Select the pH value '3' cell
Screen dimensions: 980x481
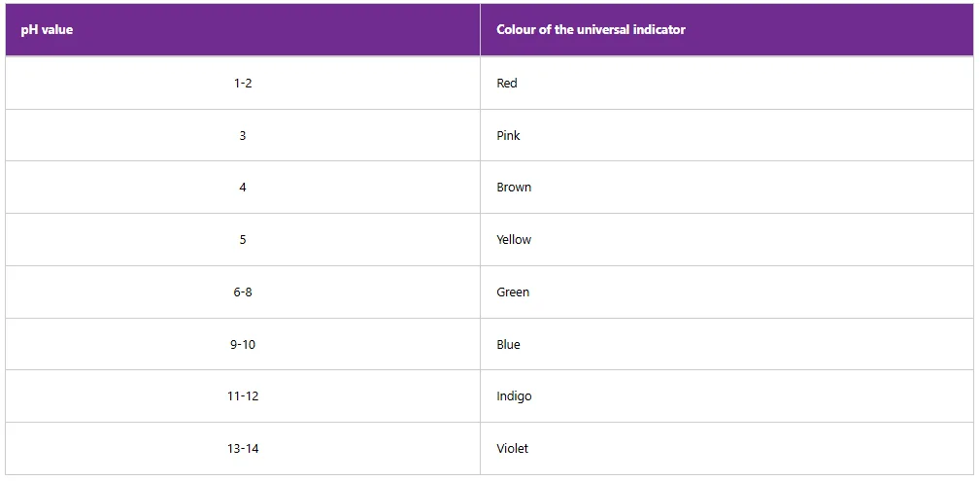(x=243, y=136)
